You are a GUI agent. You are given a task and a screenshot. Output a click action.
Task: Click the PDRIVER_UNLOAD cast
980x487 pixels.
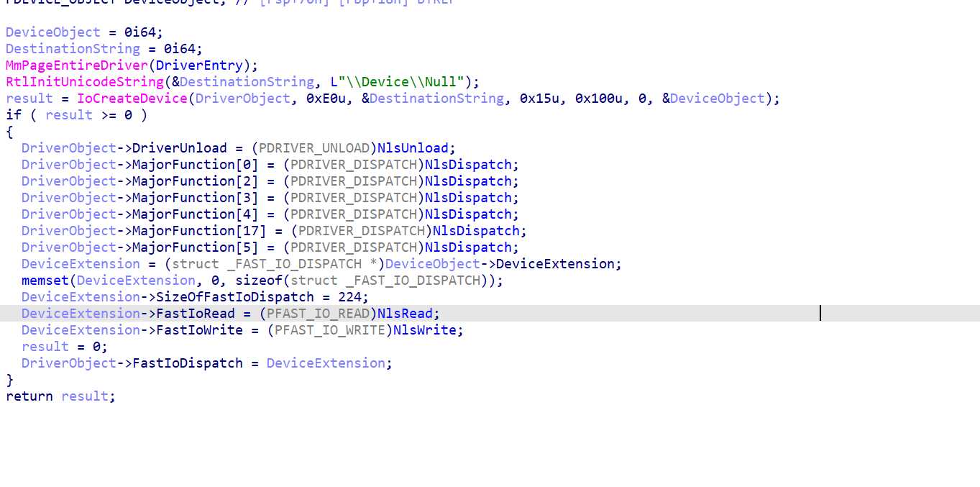tap(314, 147)
